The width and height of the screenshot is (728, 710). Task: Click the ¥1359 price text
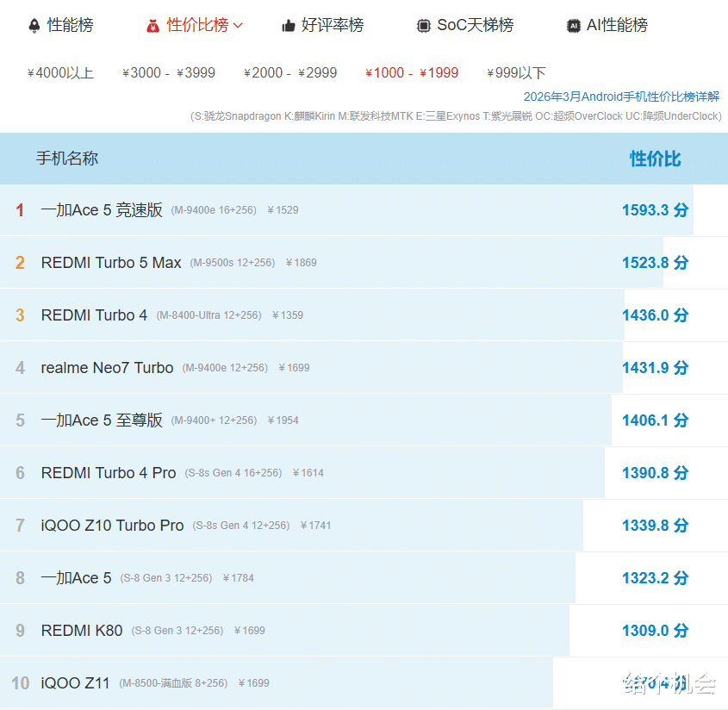tap(288, 315)
